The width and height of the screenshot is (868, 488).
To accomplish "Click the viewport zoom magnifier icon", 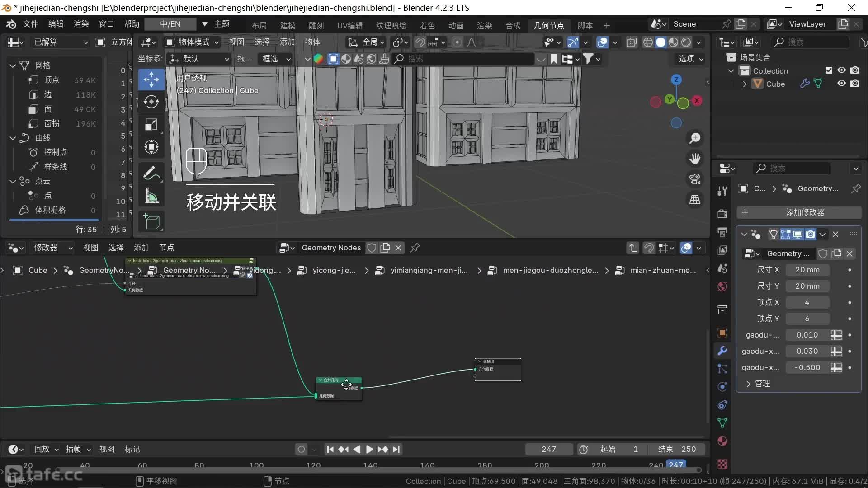I will point(695,138).
